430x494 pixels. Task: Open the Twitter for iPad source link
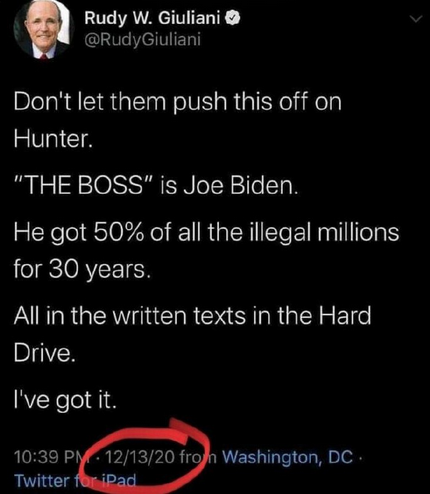75,480
